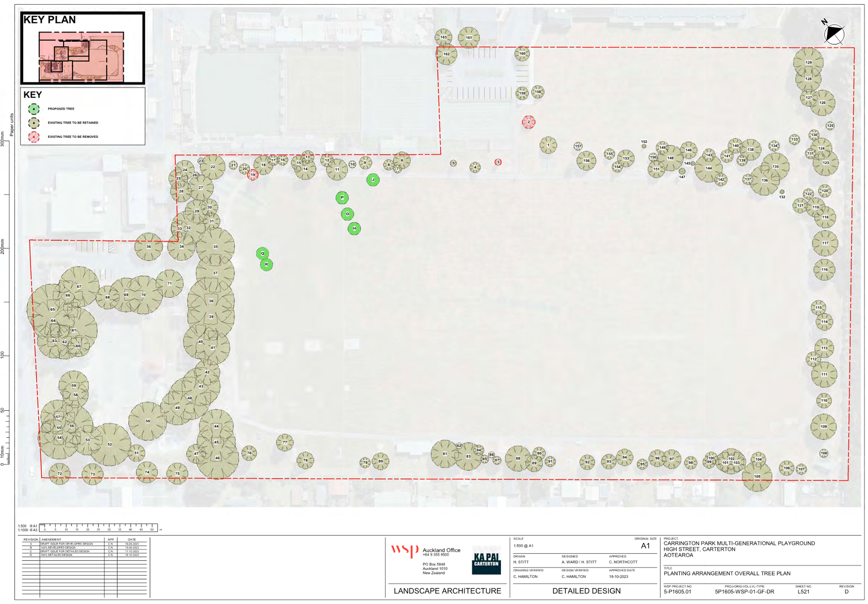Click the Landscape Architecture title text

447,591
